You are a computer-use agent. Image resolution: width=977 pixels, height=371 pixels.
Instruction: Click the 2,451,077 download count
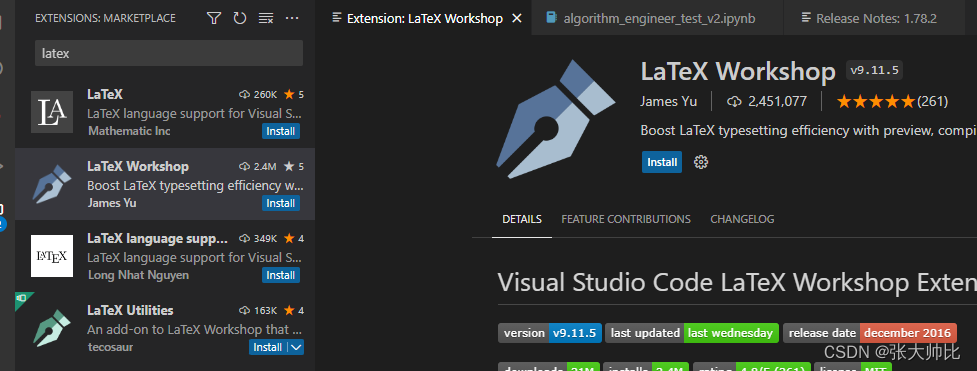767,101
